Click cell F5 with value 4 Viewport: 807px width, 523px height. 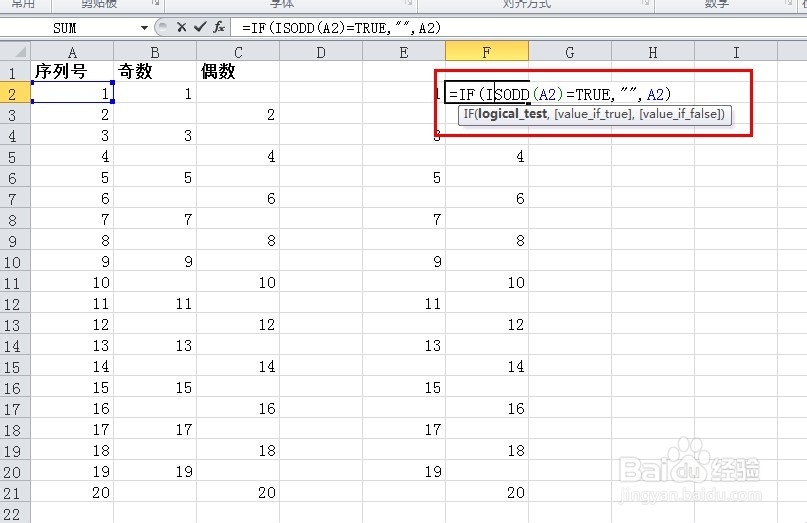[487, 156]
